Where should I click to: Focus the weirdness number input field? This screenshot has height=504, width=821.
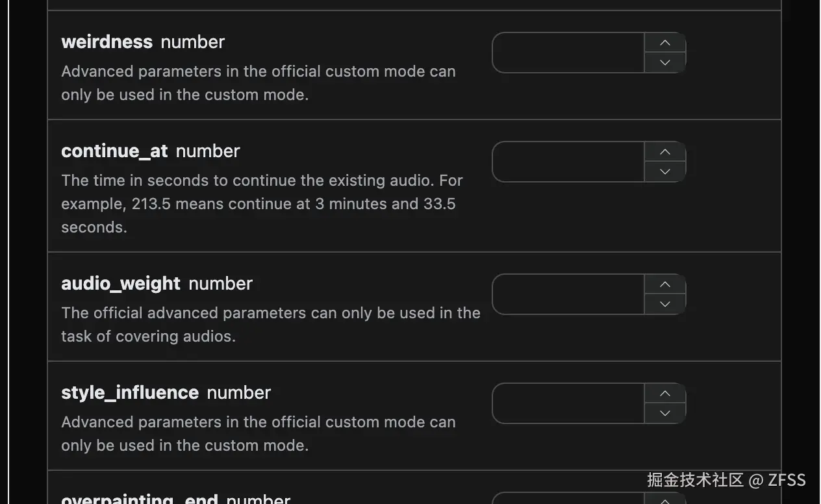pyautogui.click(x=568, y=53)
